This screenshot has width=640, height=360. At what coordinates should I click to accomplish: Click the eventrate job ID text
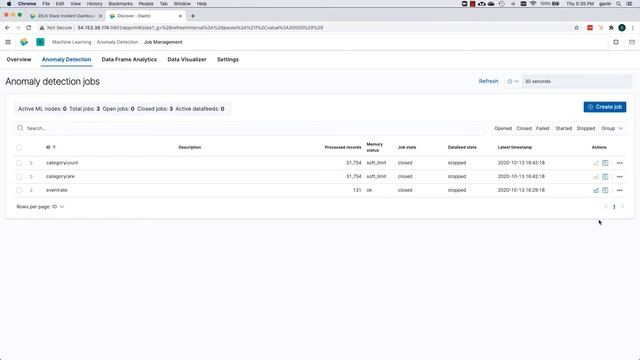(57, 190)
